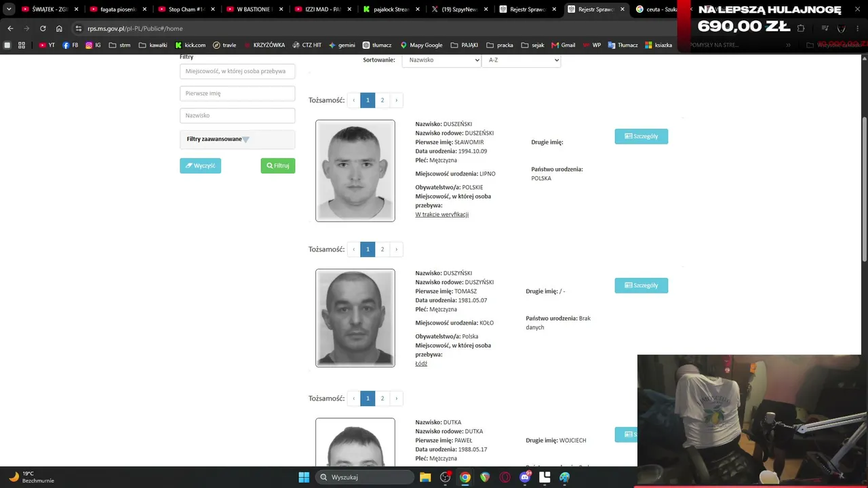Switch to the fagata piosenki tab
The height and width of the screenshot is (488, 868).
tap(117, 9)
